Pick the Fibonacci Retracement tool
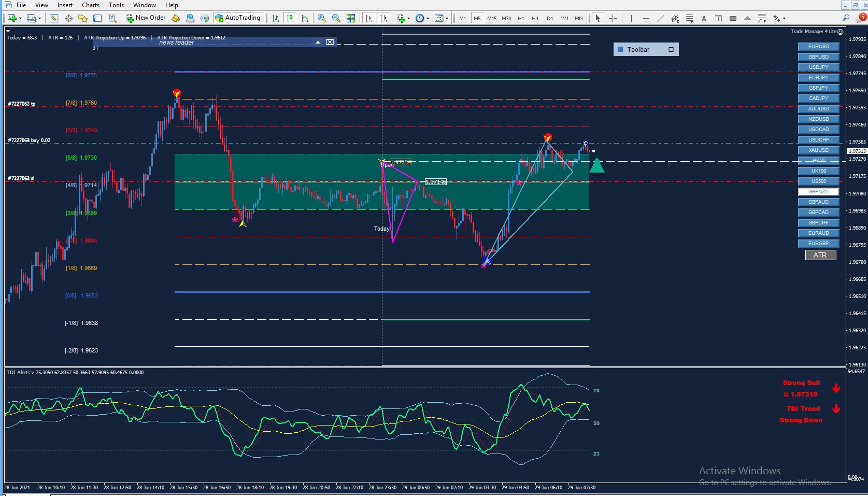The width and height of the screenshot is (868, 496). [689, 18]
